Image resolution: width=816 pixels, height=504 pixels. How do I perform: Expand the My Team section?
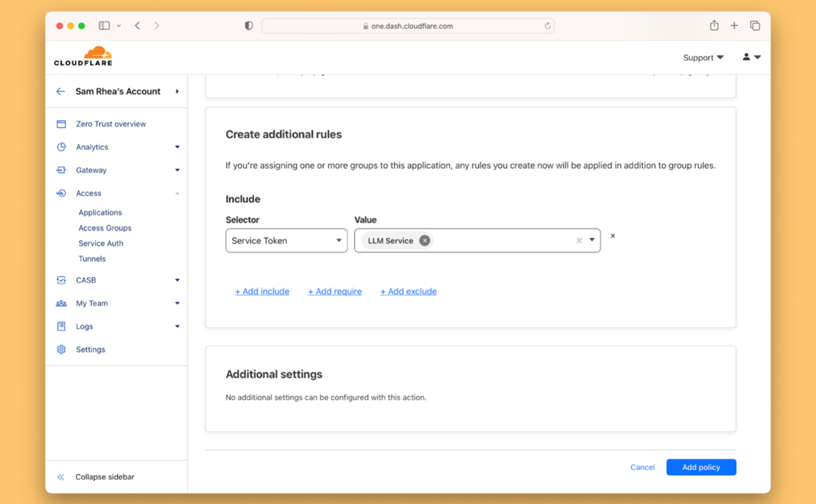click(177, 304)
